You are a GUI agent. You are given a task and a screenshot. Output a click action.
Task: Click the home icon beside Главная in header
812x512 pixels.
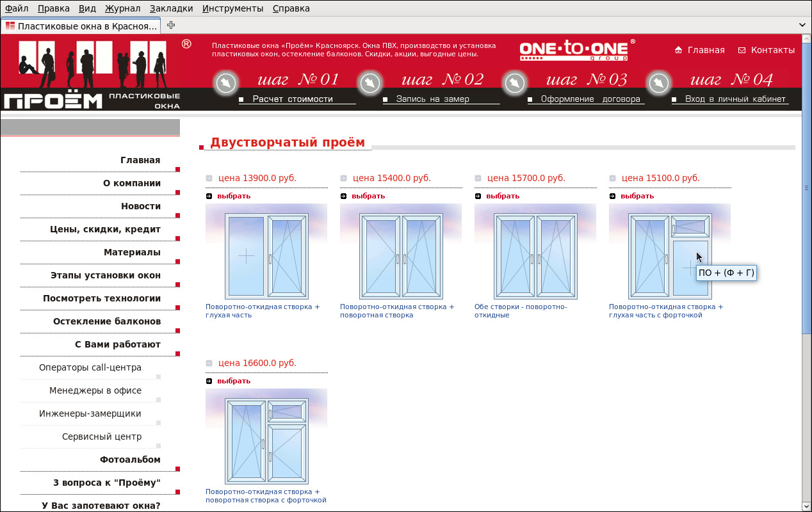coord(678,50)
